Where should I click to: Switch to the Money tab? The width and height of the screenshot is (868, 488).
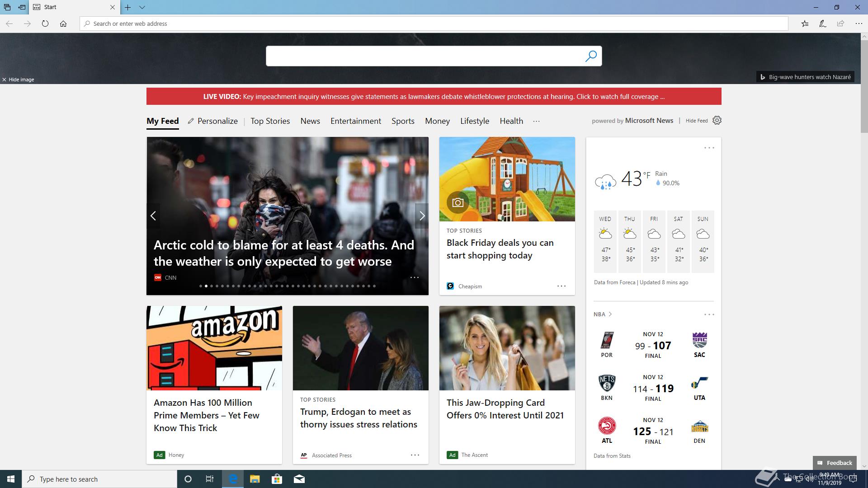437,121
